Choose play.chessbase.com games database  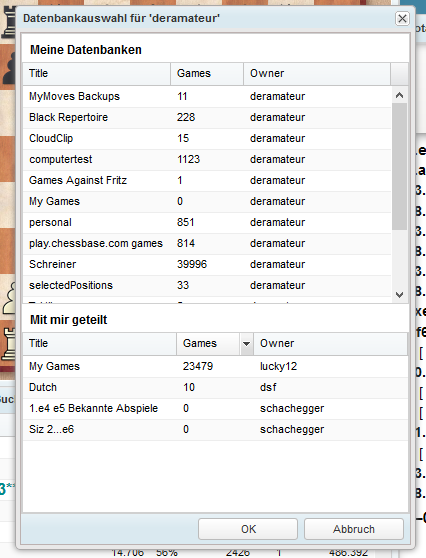pyautogui.click(x=207, y=243)
